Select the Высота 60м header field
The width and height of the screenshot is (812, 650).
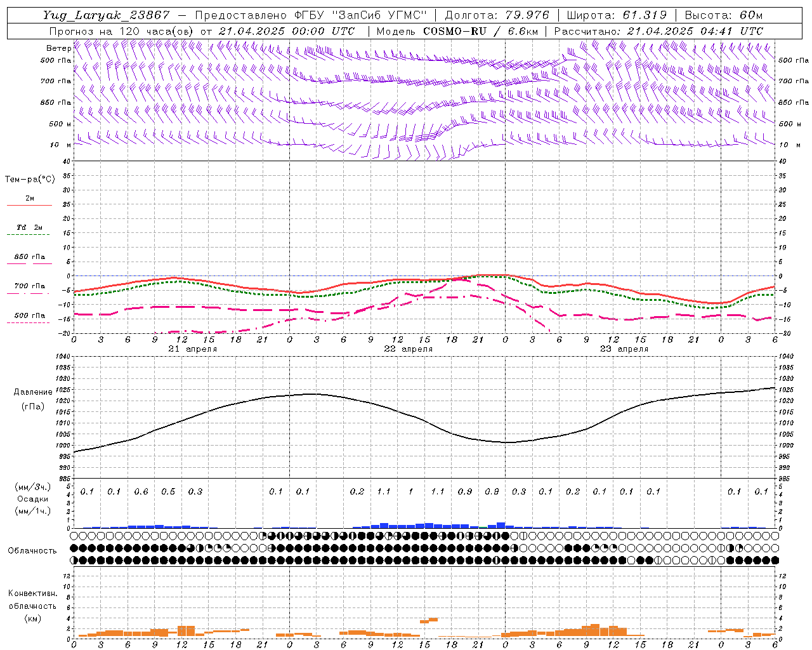[723, 15]
